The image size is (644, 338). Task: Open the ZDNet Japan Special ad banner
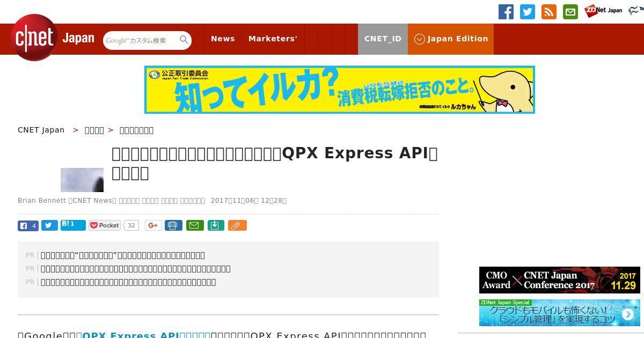(x=560, y=313)
